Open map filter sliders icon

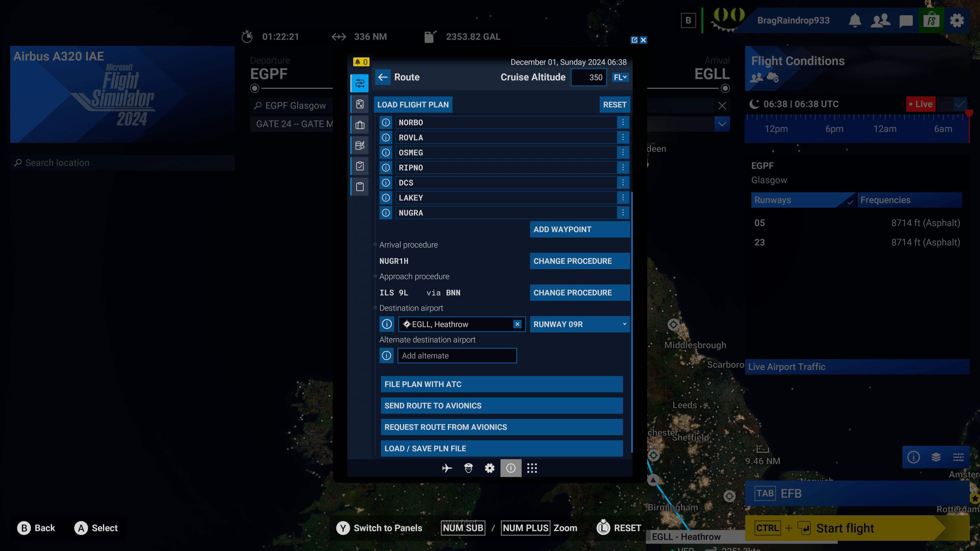958,457
